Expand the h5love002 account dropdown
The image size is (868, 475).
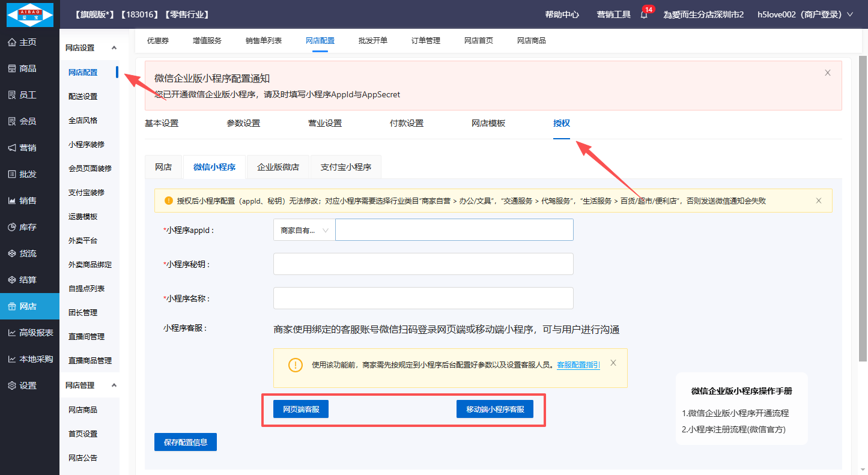[849, 14]
